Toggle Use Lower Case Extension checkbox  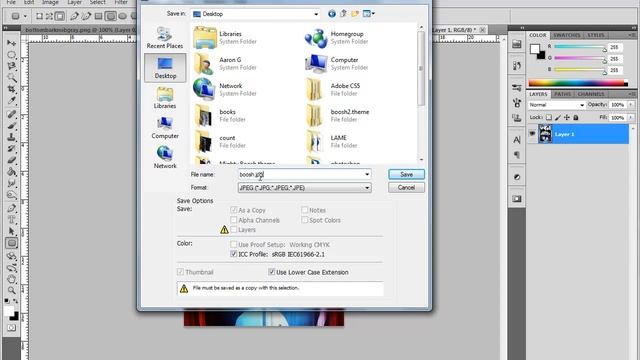271,272
